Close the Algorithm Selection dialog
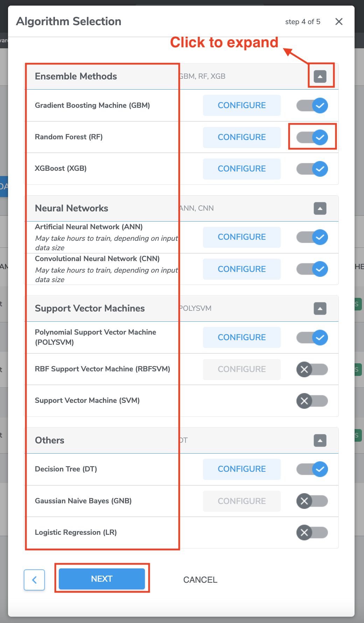Image resolution: width=364 pixels, height=623 pixels. point(339,22)
